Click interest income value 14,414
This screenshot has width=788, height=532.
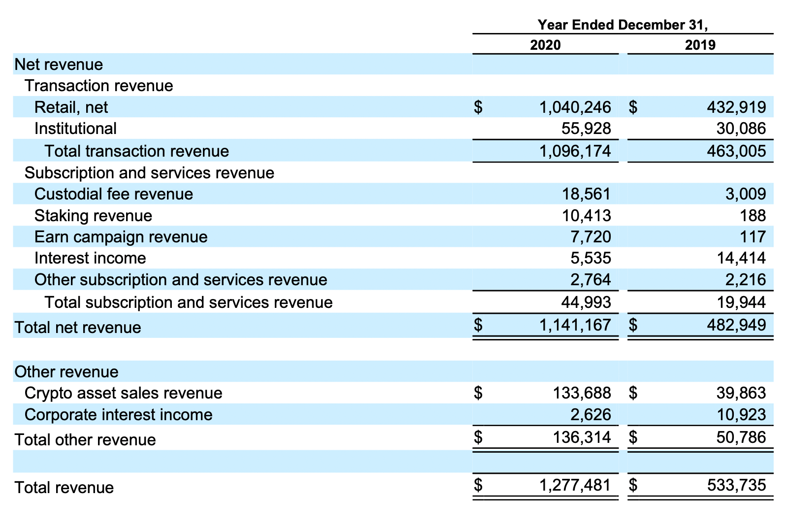point(741,258)
